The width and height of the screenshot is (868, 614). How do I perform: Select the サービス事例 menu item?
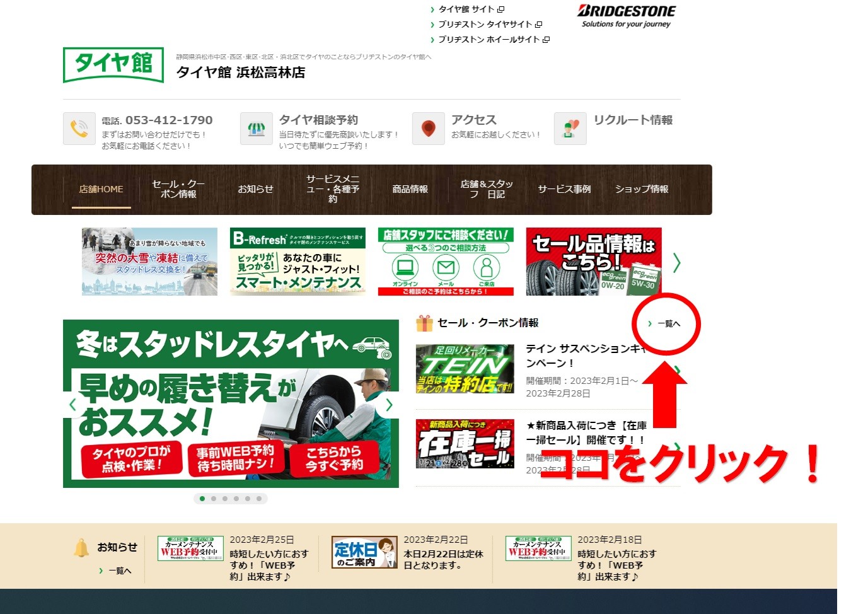pyautogui.click(x=564, y=189)
